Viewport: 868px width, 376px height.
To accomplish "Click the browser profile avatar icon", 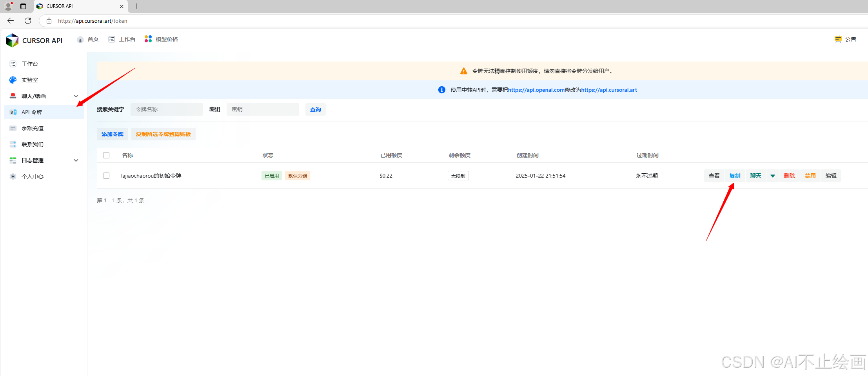I will click(8, 6).
